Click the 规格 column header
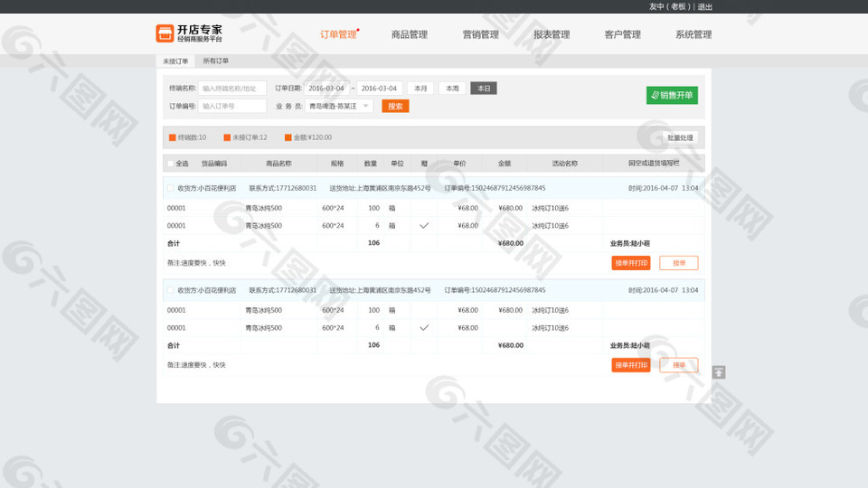 point(337,164)
